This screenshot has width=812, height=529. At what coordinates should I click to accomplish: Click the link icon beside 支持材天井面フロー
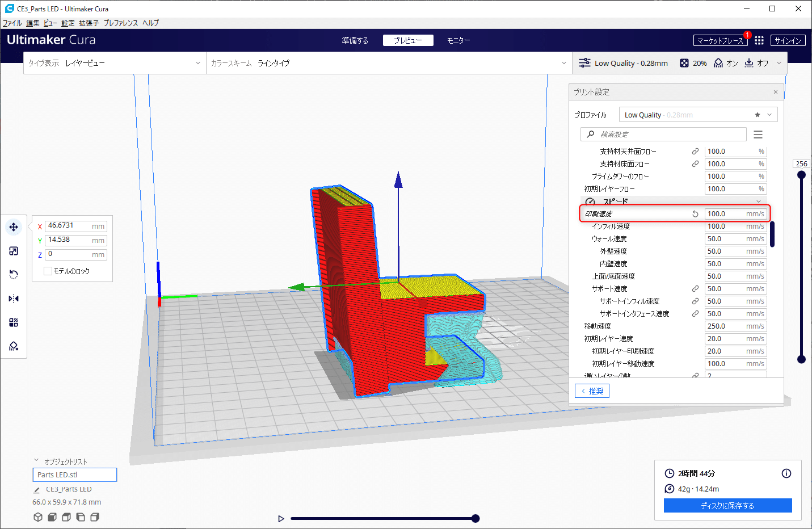[695, 152]
